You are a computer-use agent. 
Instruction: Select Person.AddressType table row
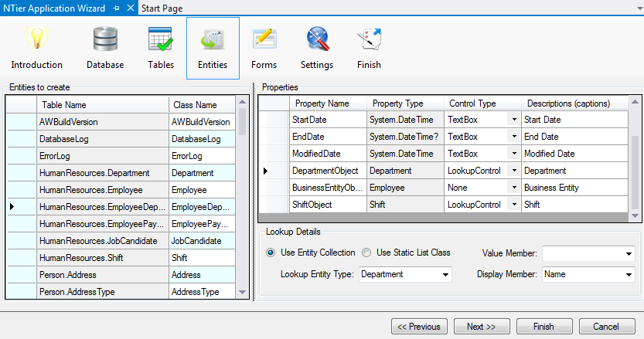point(103,292)
